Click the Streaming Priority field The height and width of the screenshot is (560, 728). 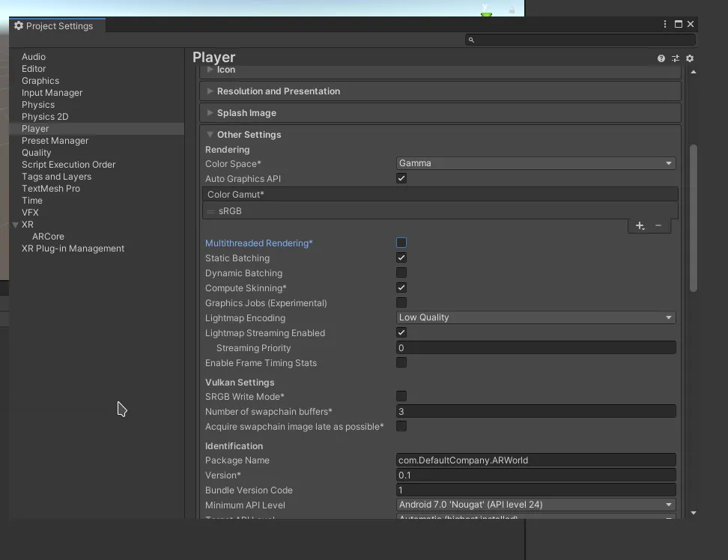(536, 347)
